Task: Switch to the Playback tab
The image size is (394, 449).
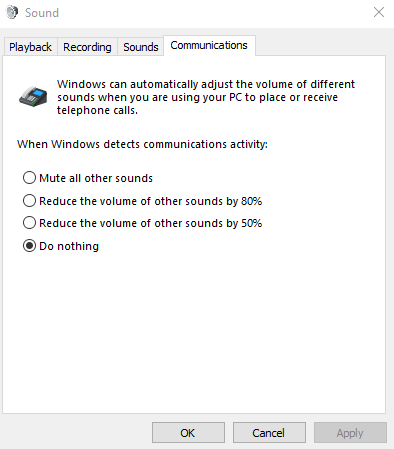Action: (x=30, y=47)
